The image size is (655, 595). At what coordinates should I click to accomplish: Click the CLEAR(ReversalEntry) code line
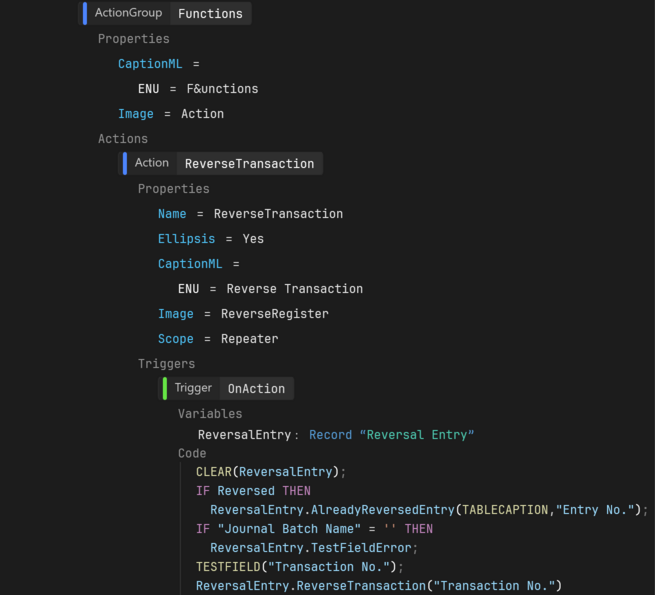pyautogui.click(x=271, y=472)
